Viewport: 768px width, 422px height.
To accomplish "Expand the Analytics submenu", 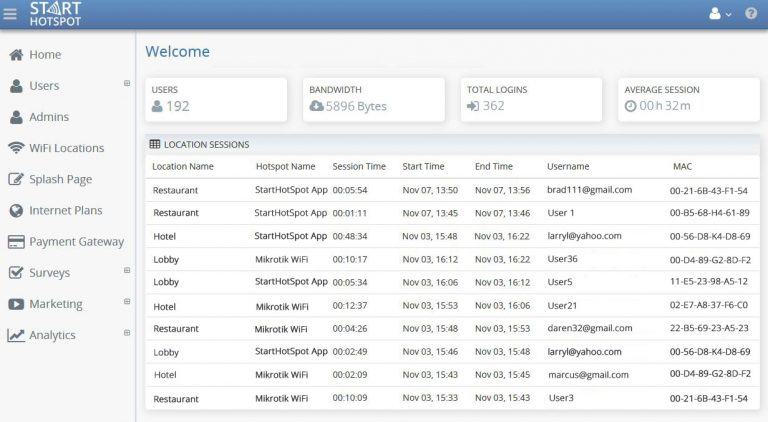I will (126, 332).
